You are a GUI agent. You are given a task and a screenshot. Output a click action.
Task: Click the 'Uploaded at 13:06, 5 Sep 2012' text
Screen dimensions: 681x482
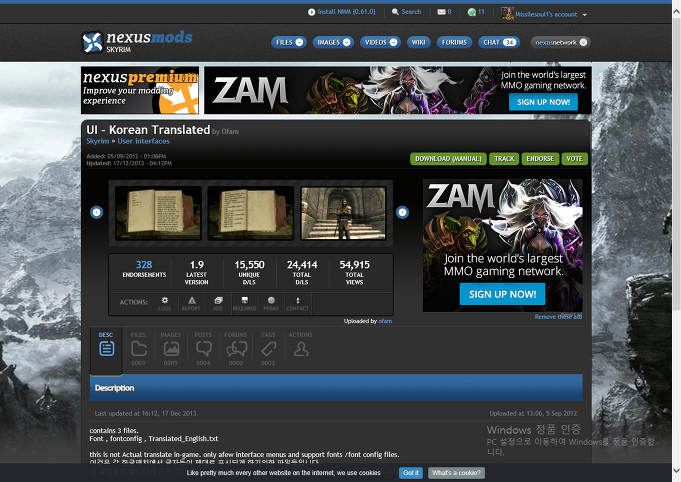pos(533,413)
